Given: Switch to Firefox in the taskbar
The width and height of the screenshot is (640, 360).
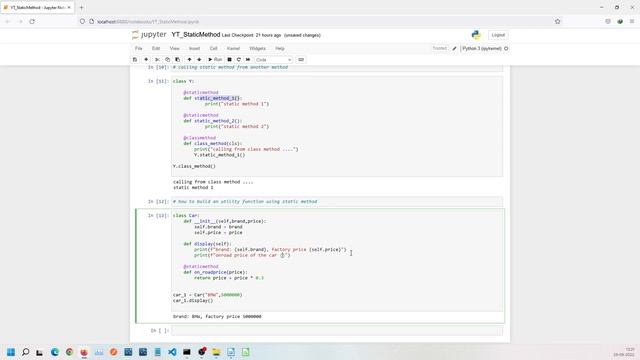Looking at the screenshot, I should (84, 352).
